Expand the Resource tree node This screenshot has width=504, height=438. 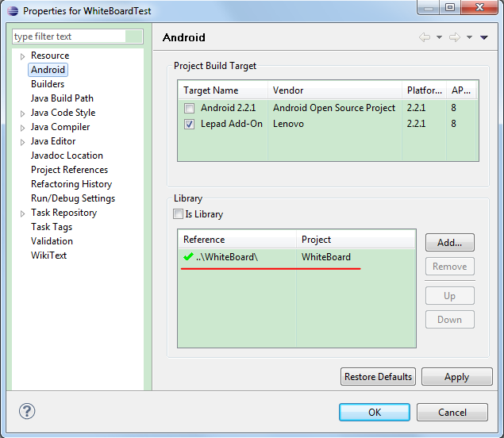pyautogui.click(x=22, y=56)
